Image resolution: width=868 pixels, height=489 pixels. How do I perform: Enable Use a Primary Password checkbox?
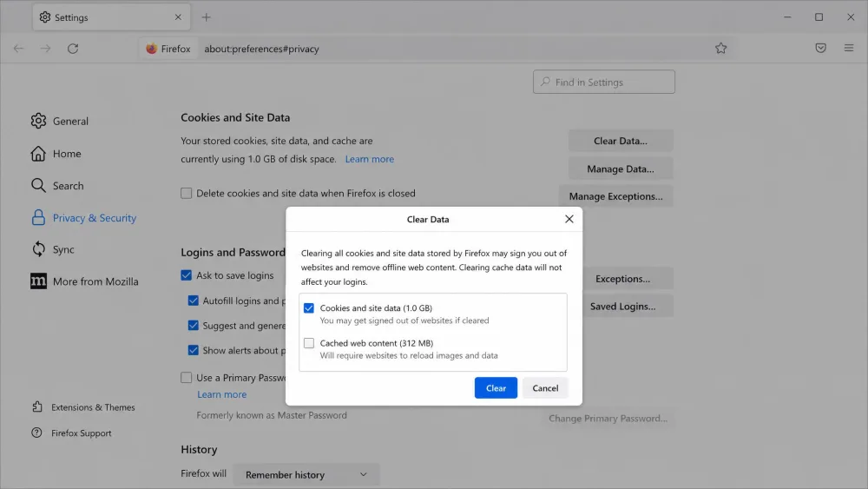(x=186, y=378)
